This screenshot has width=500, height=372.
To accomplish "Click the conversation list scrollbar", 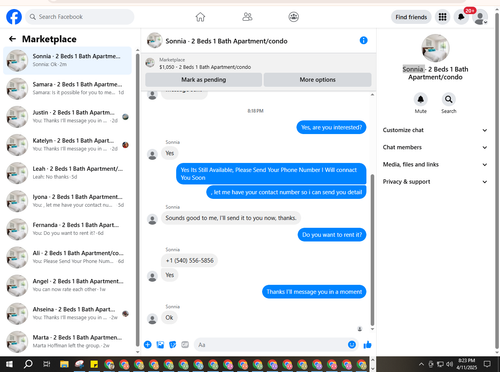I will pos(137,200).
